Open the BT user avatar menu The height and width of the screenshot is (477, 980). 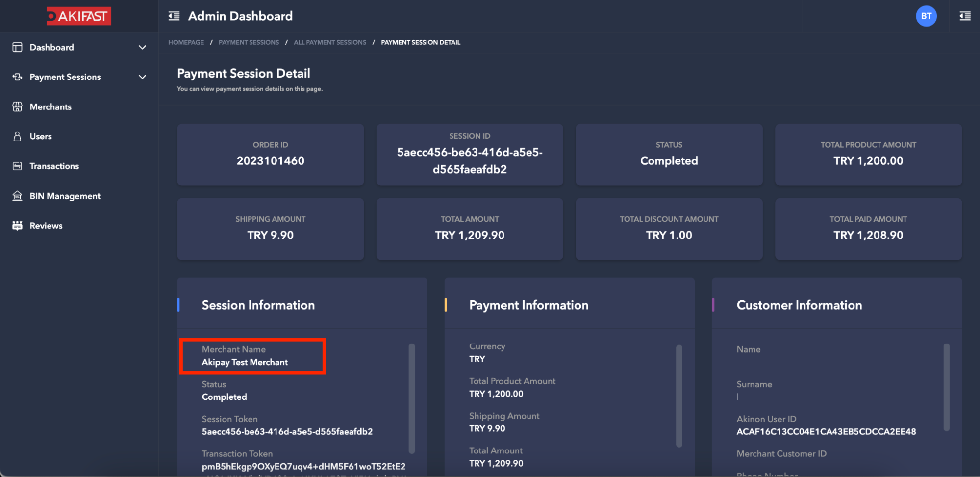(x=926, y=16)
